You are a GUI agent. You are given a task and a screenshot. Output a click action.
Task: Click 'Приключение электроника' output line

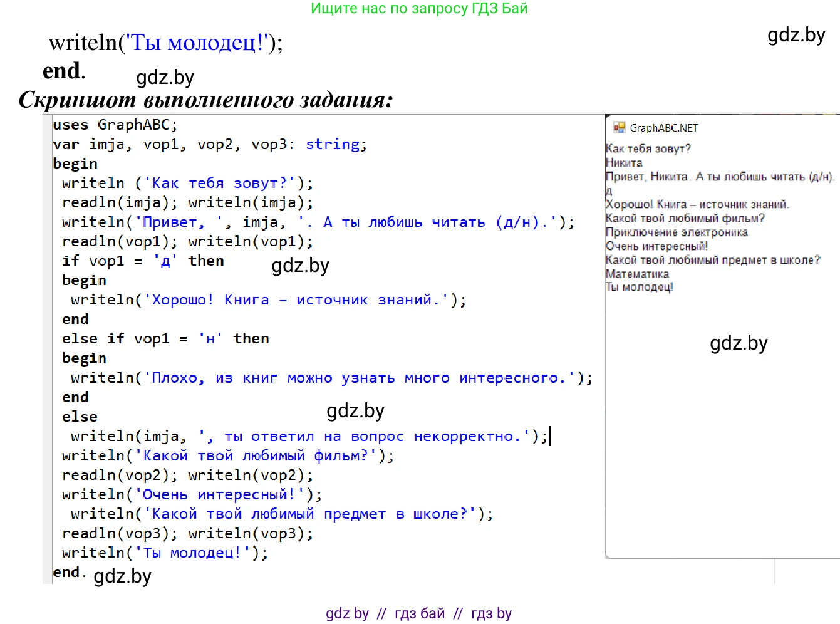677,232
